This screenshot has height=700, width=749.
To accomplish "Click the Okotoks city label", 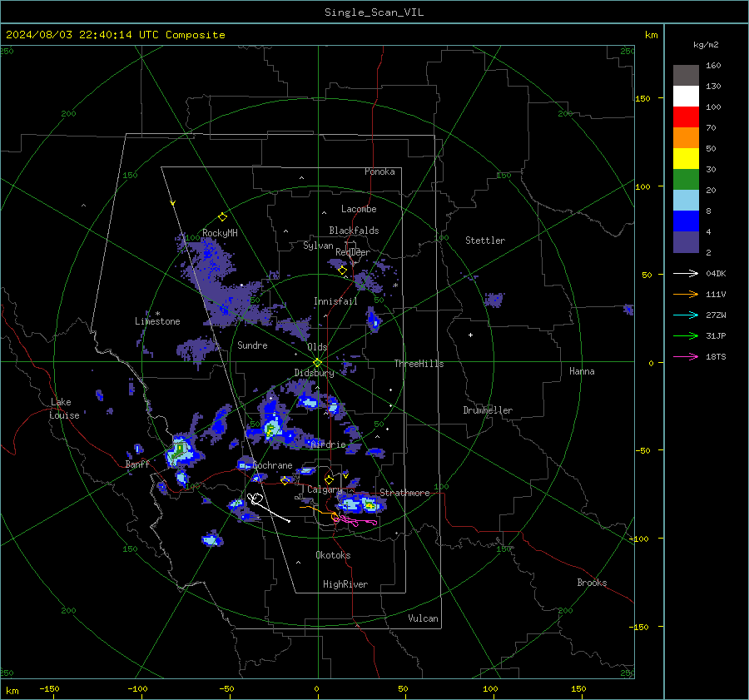I will coord(333,555).
